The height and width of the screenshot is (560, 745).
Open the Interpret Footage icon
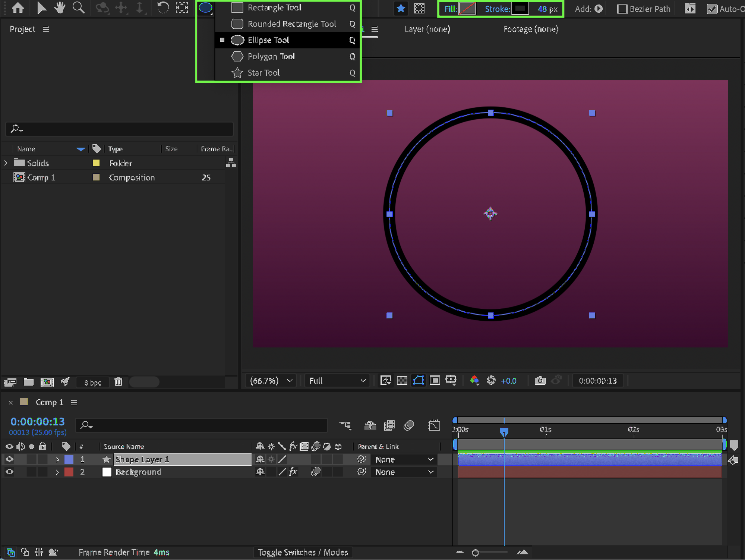[x=10, y=382]
